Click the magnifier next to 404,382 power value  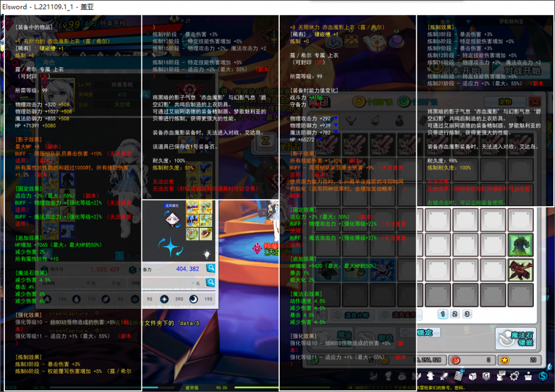tap(210, 268)
